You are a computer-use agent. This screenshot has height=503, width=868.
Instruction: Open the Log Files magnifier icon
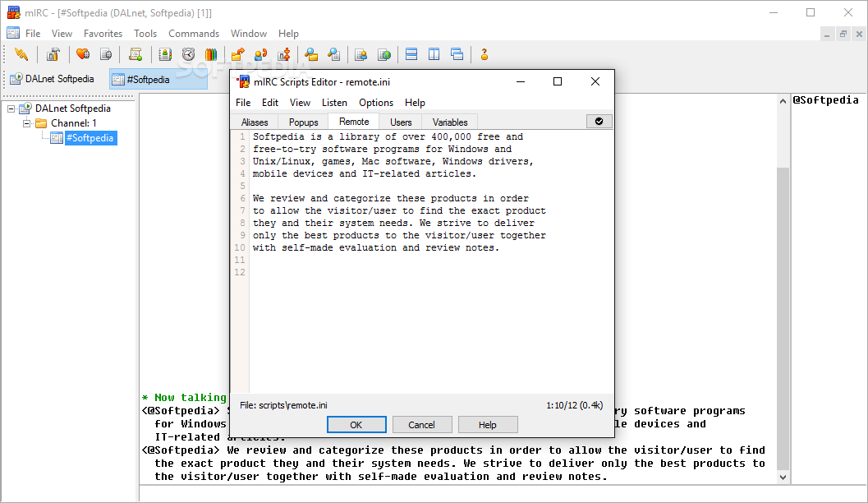coord(333,54)
